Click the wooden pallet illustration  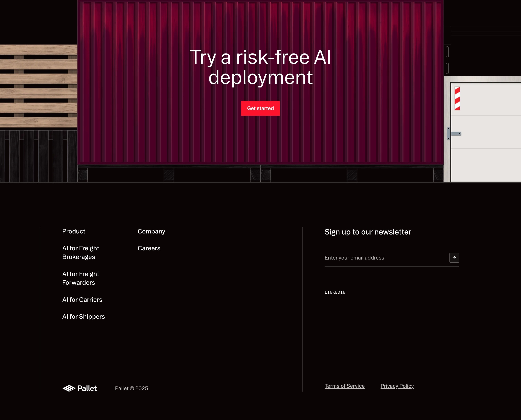click(39, 86)
